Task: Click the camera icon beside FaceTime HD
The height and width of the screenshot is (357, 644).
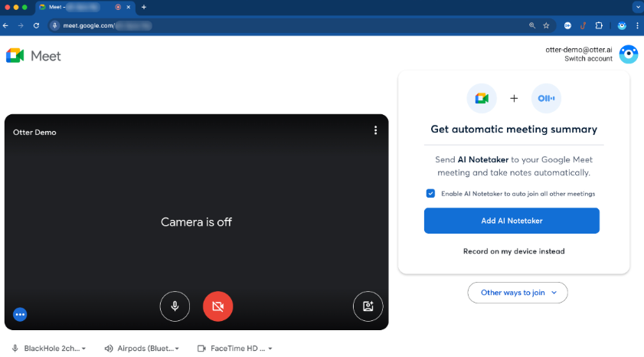Action: pos(201,349)
